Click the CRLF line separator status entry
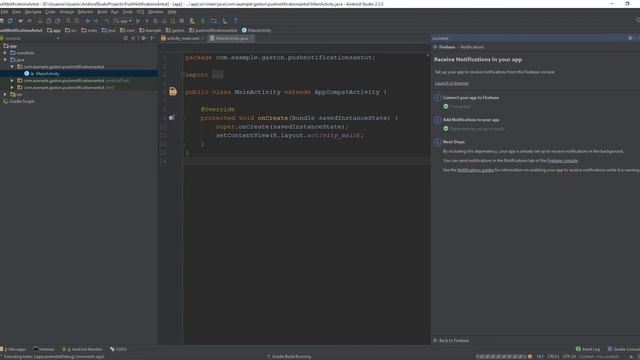Image resolution: width=640 pixels, height=360 pixels. 553,356
